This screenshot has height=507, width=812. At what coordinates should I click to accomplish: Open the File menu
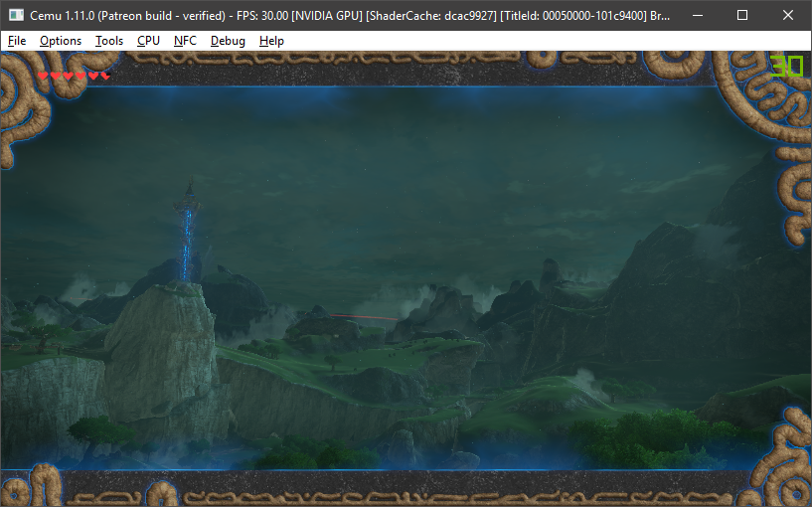pyautogui.click(x=17, y=41)
